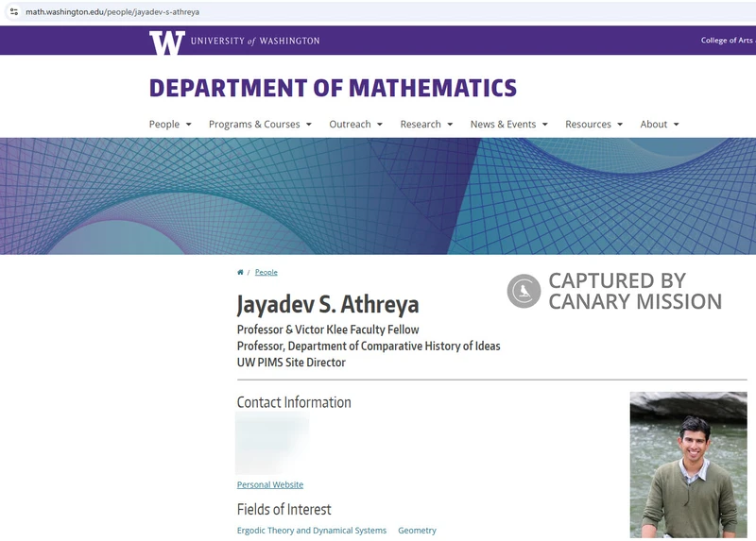Screen dimensions: 756x541
Task: Open the University of Washington wordmark link
Action: click(x=255, y=41)
